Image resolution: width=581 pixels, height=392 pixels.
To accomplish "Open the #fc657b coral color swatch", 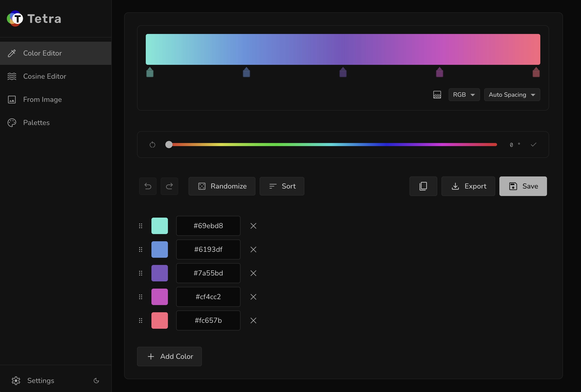I will pyautogui.click(x=160, y=320).
